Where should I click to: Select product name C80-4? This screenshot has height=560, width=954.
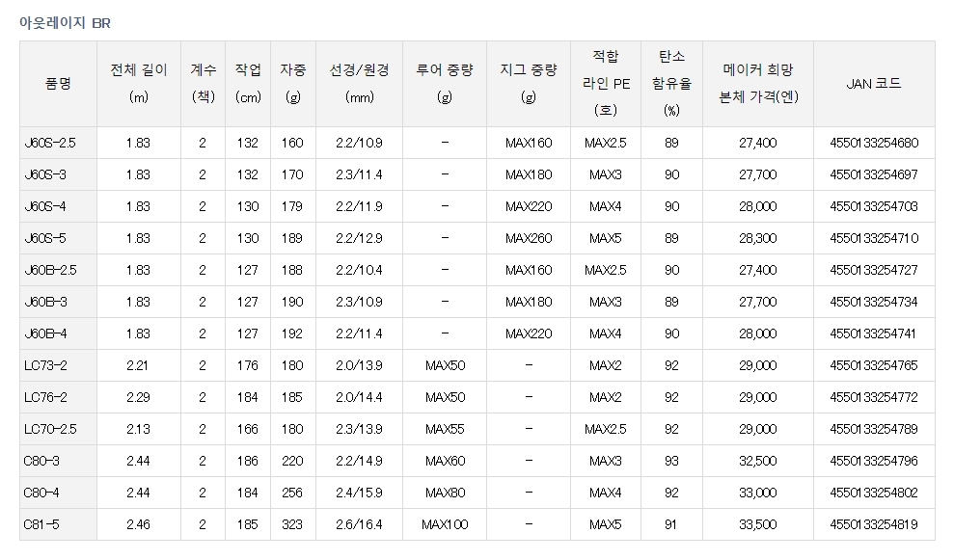click(41, 493)
